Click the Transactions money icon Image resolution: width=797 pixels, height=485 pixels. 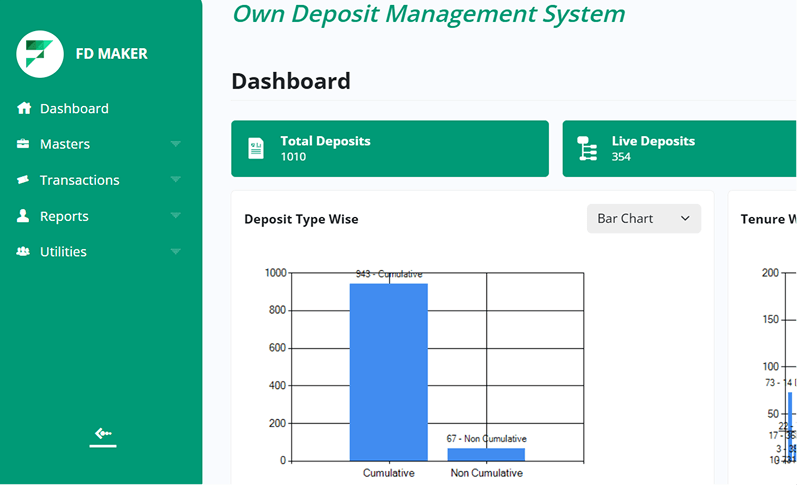click(24, 180)
